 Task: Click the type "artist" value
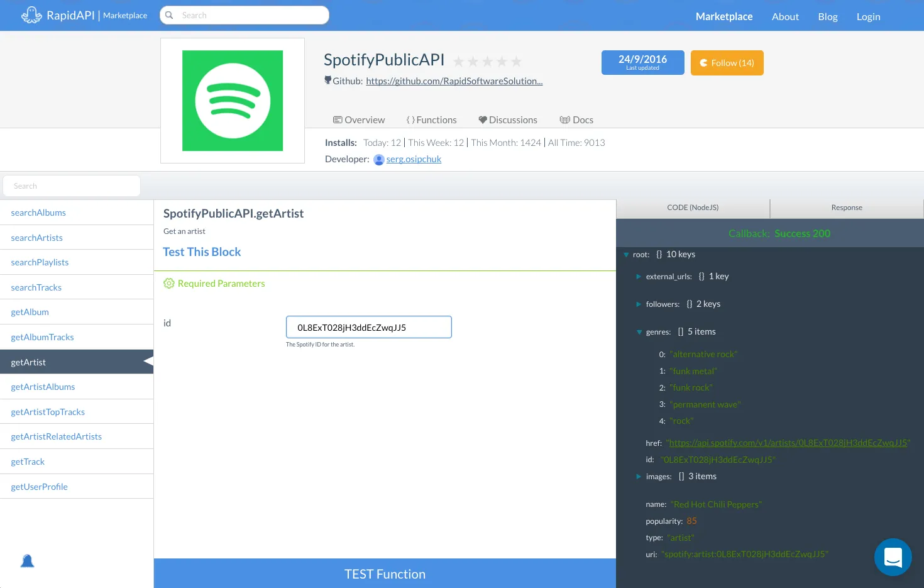coord(681,538)
